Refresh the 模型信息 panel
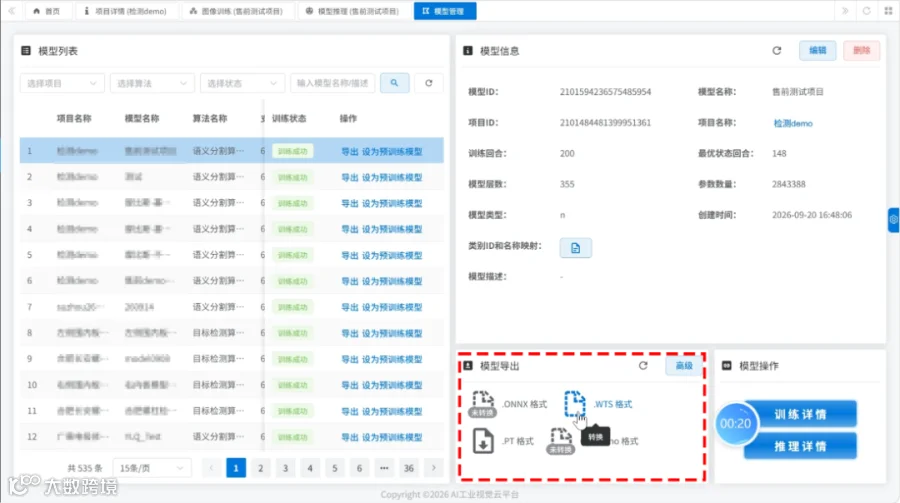Viewport: 900px width, 503px height. pos(777,51)
